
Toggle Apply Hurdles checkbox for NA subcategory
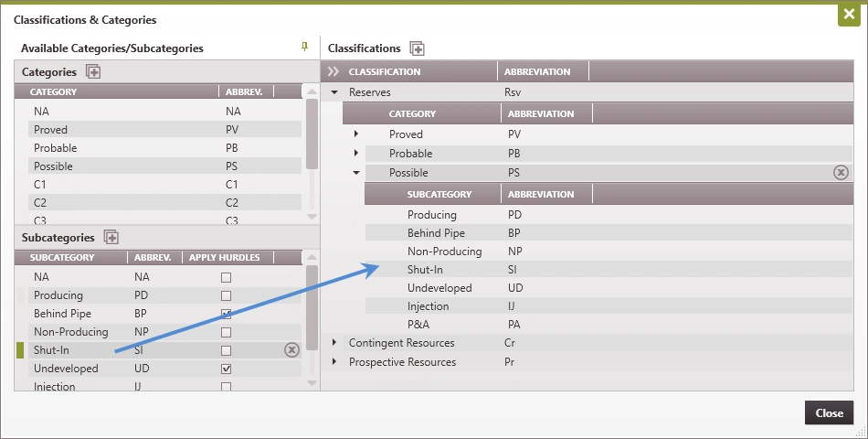226,277
